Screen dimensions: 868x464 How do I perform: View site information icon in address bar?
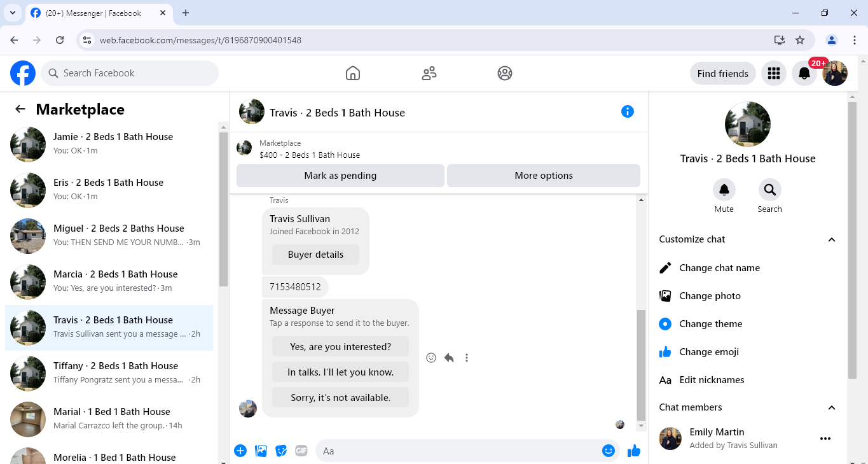(87, 40)
